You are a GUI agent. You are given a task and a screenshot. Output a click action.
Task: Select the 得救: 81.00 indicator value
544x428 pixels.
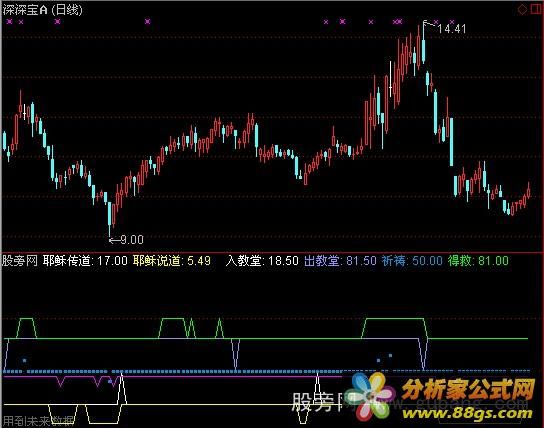point(478,260)
